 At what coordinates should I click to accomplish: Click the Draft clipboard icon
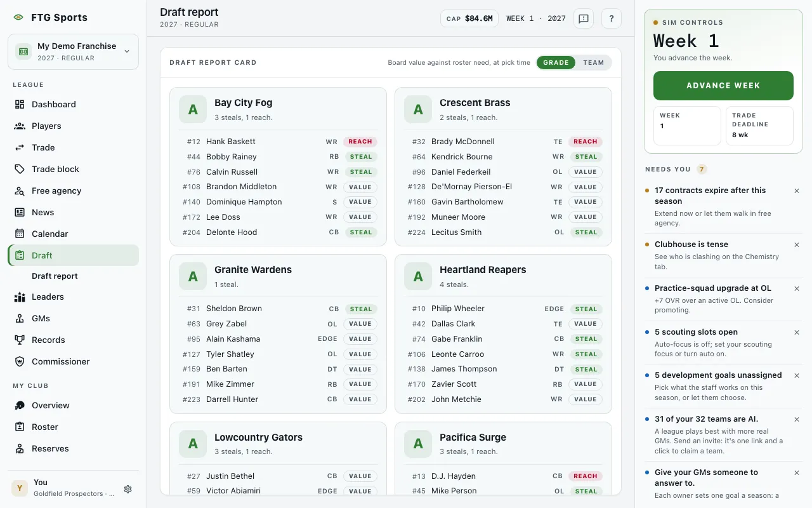pyautogui.click(x=20, y=255)
